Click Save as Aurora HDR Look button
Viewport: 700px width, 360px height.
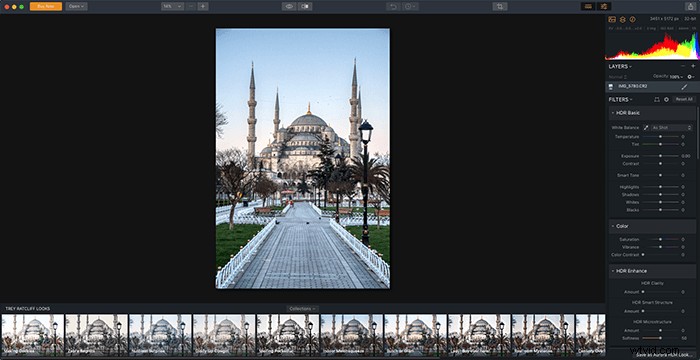(663, 354)
